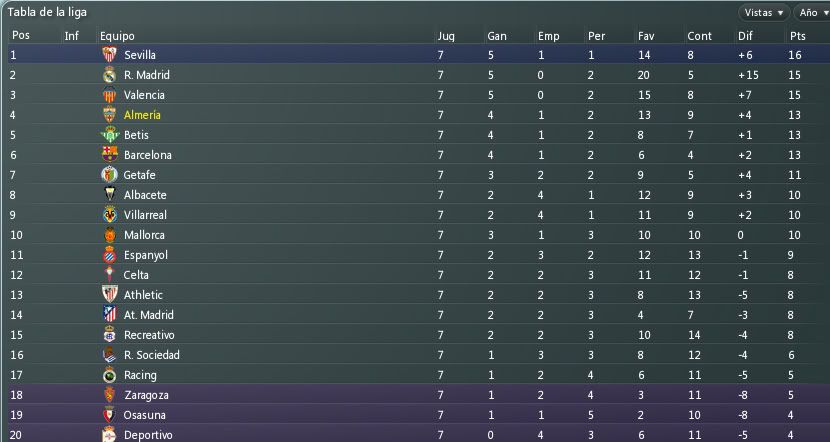
Task: Select the Espanyol club badge
Action: coord(110,255)
